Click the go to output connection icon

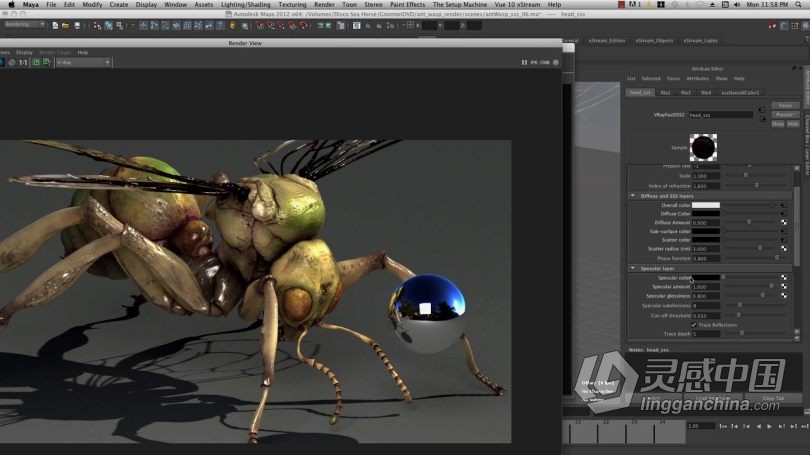pyautogui.click(x=762, y=119)
